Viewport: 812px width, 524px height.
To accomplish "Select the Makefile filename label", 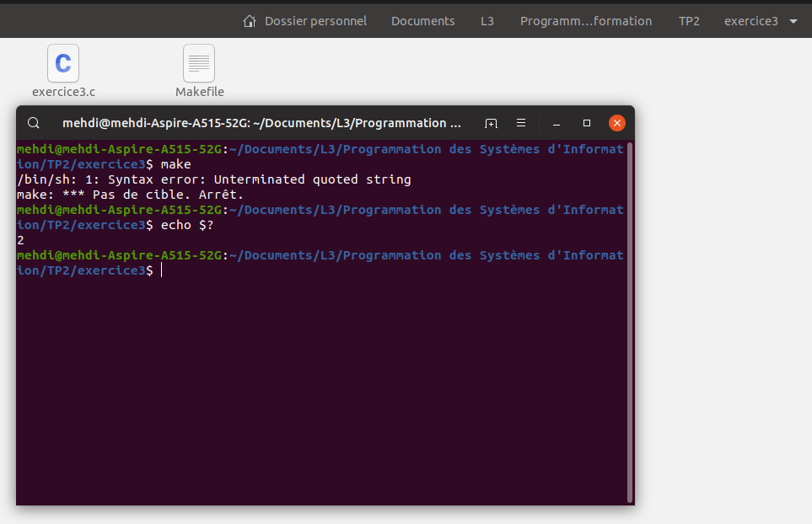I will (199, 92).
